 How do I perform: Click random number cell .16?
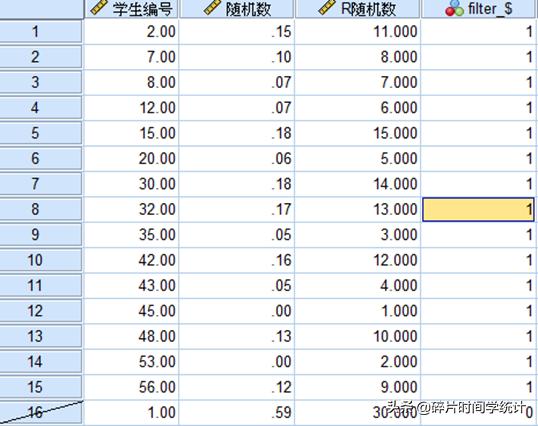(x=237, y=260)
